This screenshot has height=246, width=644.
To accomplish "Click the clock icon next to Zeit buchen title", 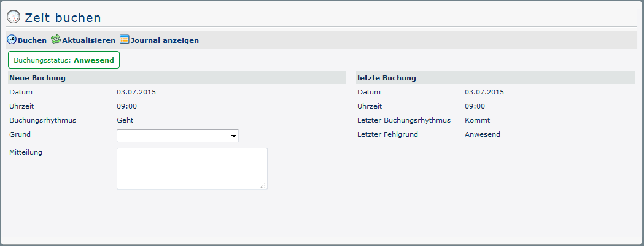I will [x=13, y=18].
